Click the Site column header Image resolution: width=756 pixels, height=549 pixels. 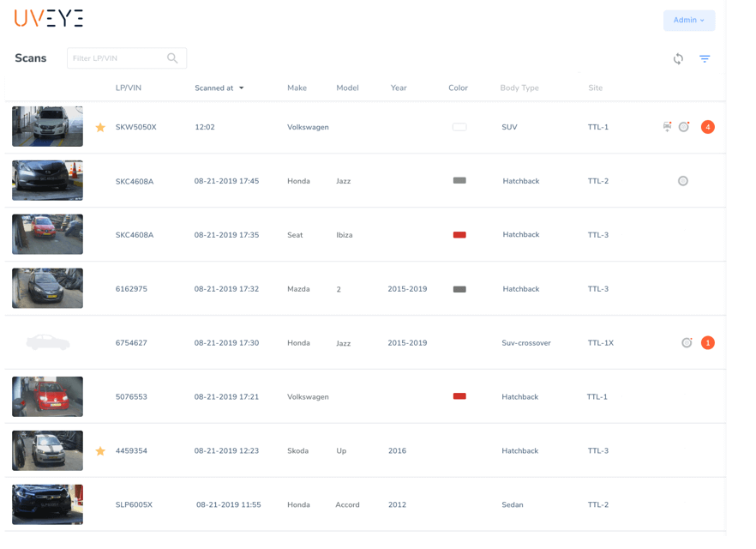(x=596, y=87)
